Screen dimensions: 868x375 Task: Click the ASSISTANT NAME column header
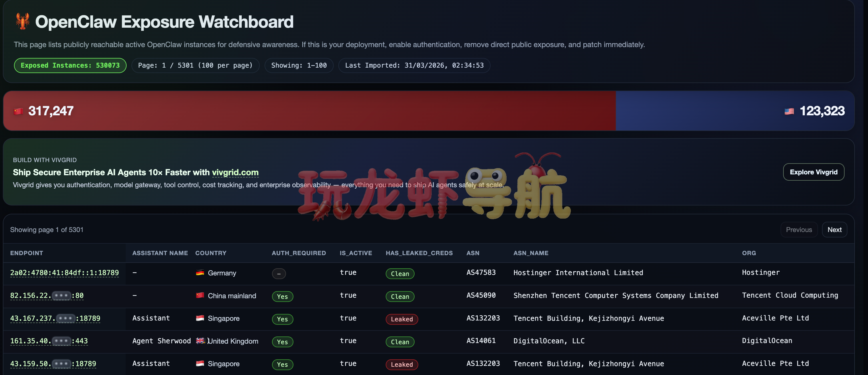coord(160,253)
